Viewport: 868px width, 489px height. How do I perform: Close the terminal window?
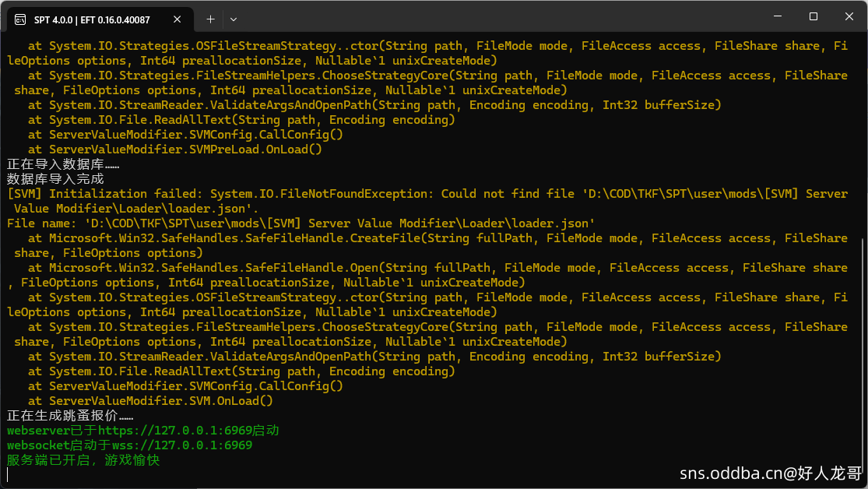[x=849, y=16]
